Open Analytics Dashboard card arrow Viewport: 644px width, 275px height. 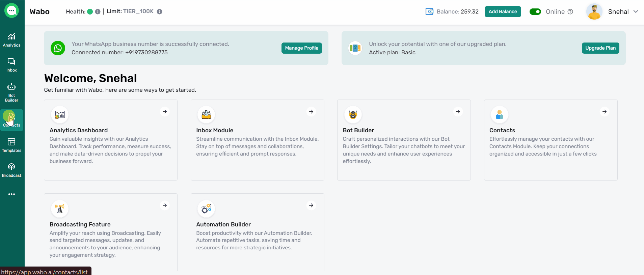pos(165,112)
